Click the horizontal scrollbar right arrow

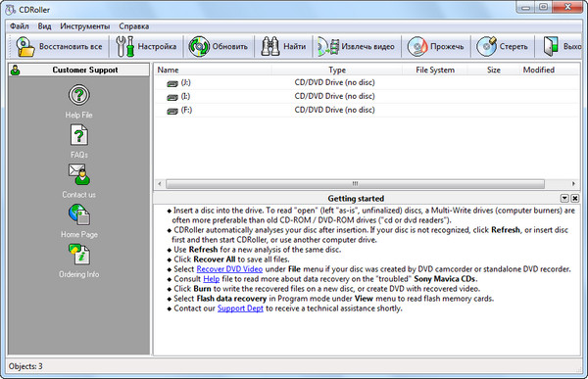click(x=573, y=184)
